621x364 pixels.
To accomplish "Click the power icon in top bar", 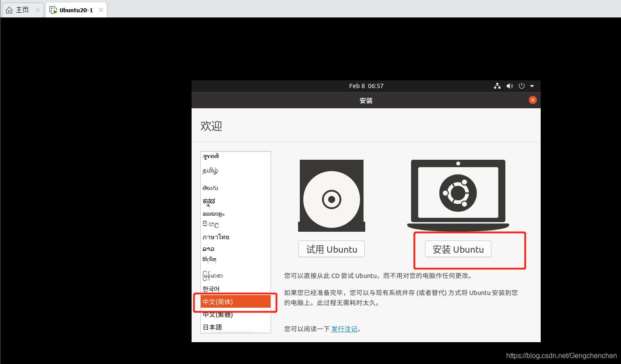I will 522,86.
